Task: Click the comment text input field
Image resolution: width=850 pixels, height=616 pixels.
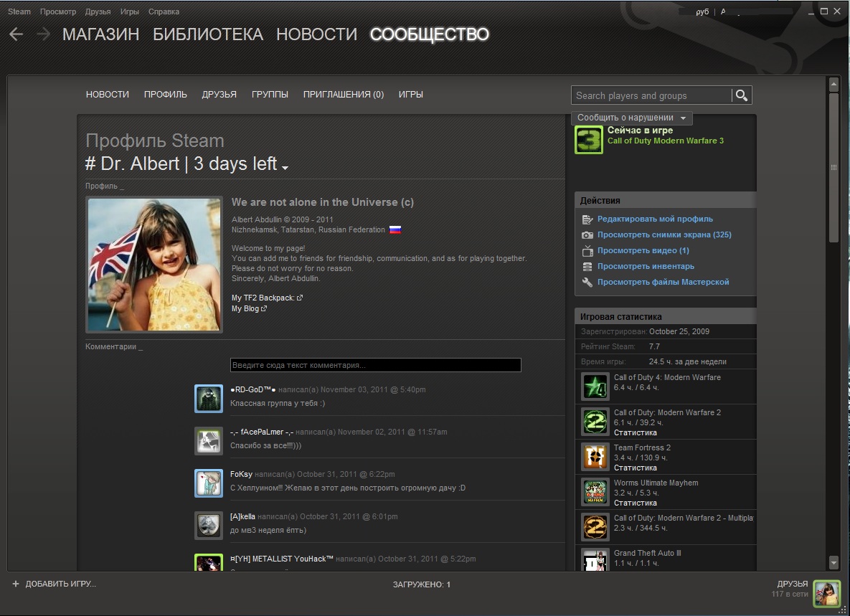Action: coord(376,365)
